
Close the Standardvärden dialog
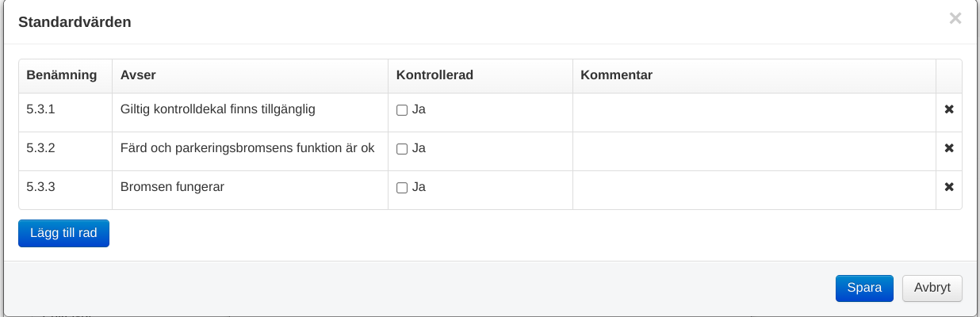point(955,18)
